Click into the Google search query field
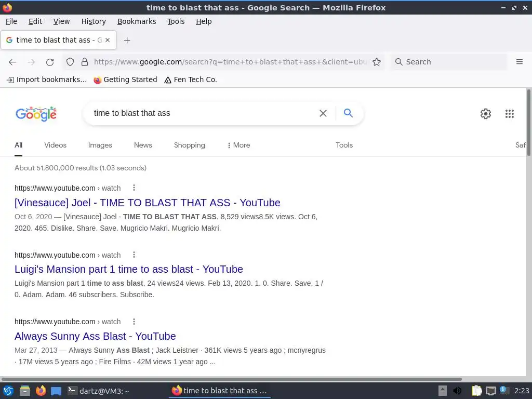Image resolution: width=532 pixels, height=399 pixels. pyautogui.click(x=204, y=113)
